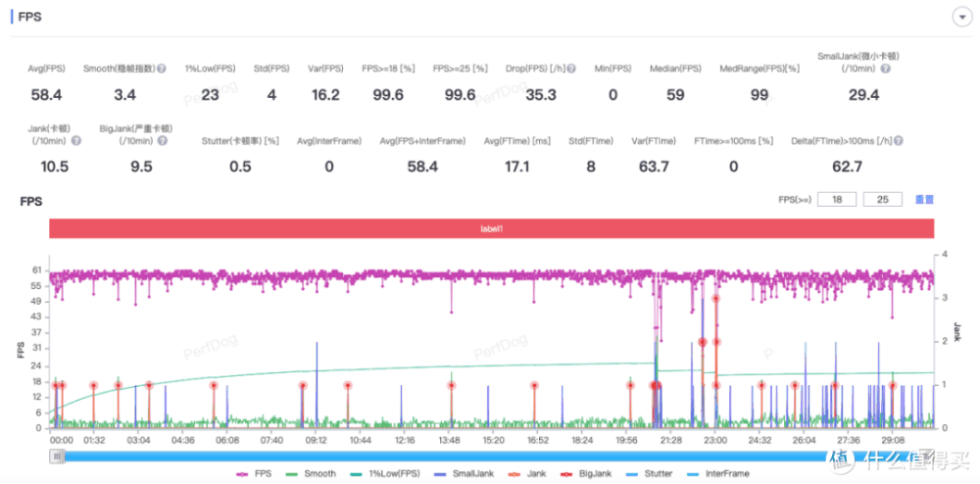The height and width of the screenshot is (484, 980).
Task: Click the 重置 reset link
Action: coord(924,200)
